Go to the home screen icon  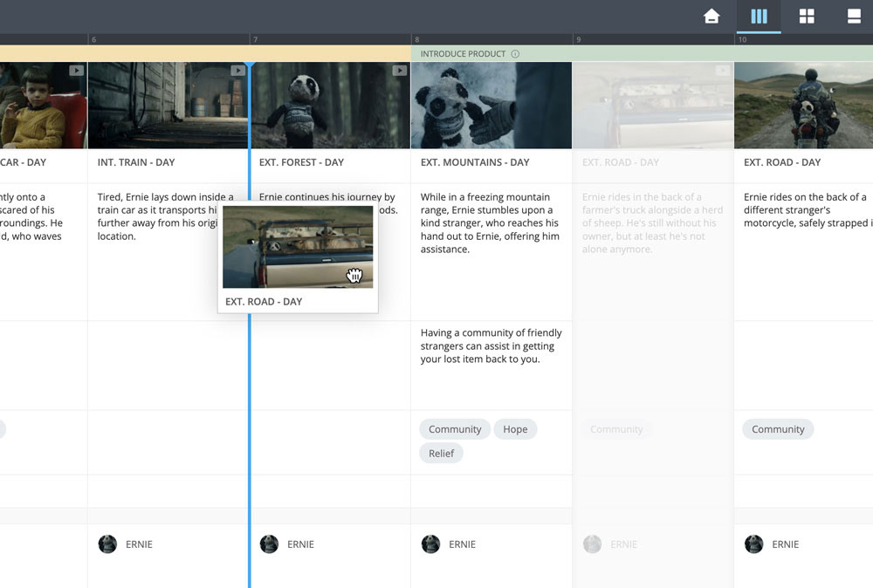(x=711, y=16)
